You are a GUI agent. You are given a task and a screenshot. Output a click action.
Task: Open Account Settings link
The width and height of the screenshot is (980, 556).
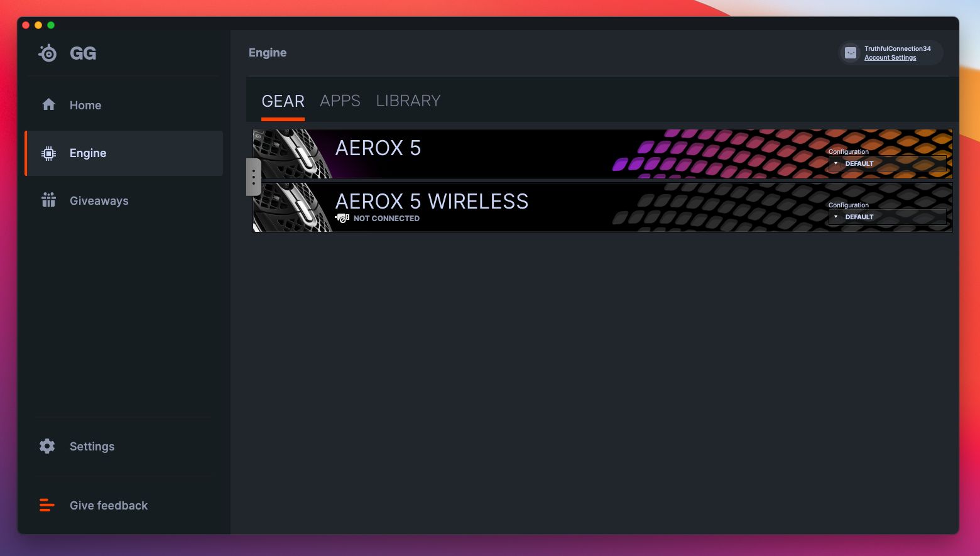pos(890,58)
